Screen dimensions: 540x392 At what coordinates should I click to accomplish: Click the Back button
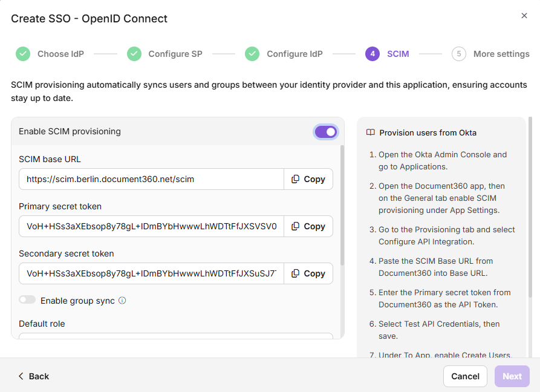(34, 376)
